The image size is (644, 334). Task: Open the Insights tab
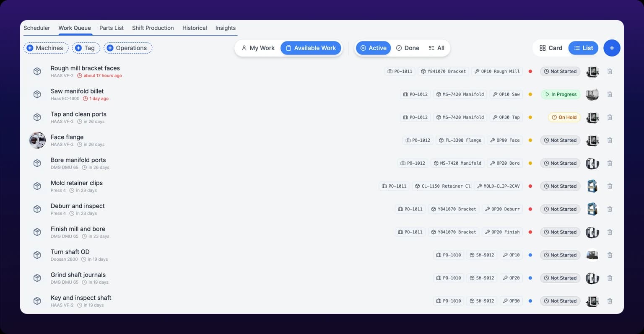tap(226, 28)
